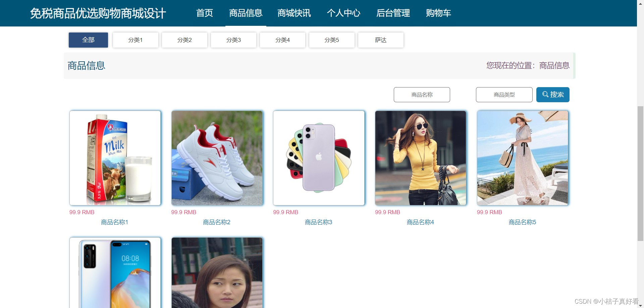This screenshot has height=308, width=644.
Task: Open the 首页 navigation item
Action: point(204,13)
